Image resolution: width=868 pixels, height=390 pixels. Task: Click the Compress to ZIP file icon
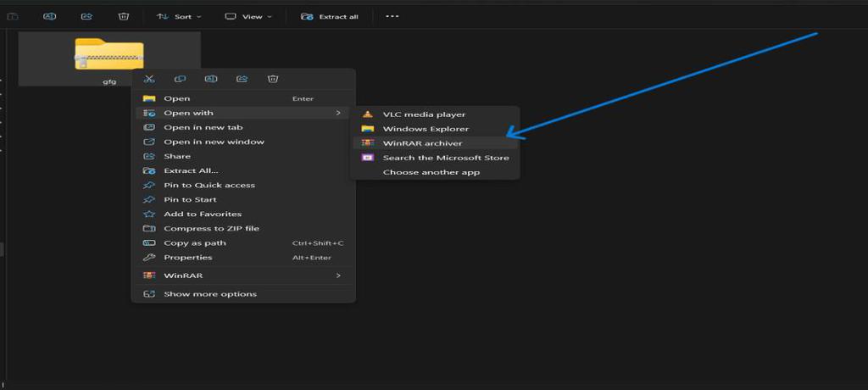(149, 228)
